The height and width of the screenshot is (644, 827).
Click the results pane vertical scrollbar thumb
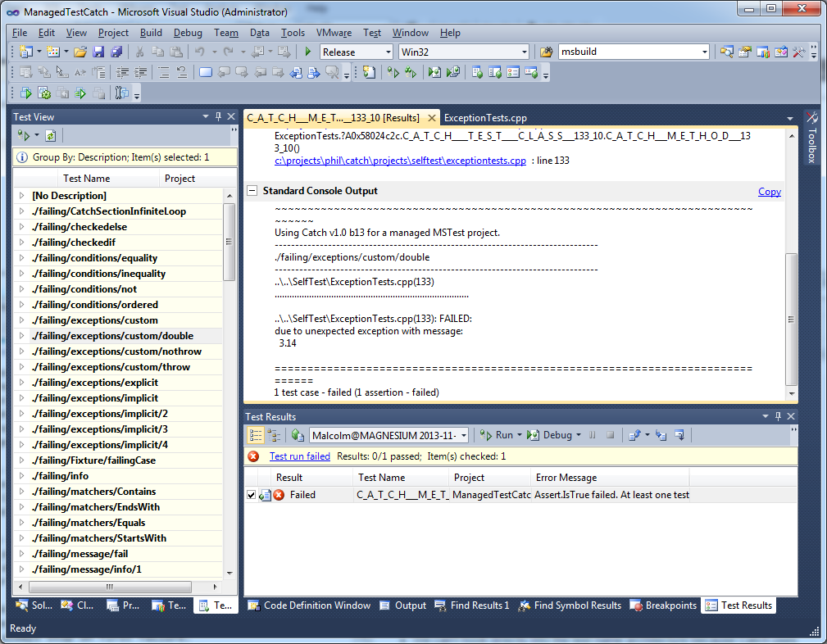(x=791, y=320)
